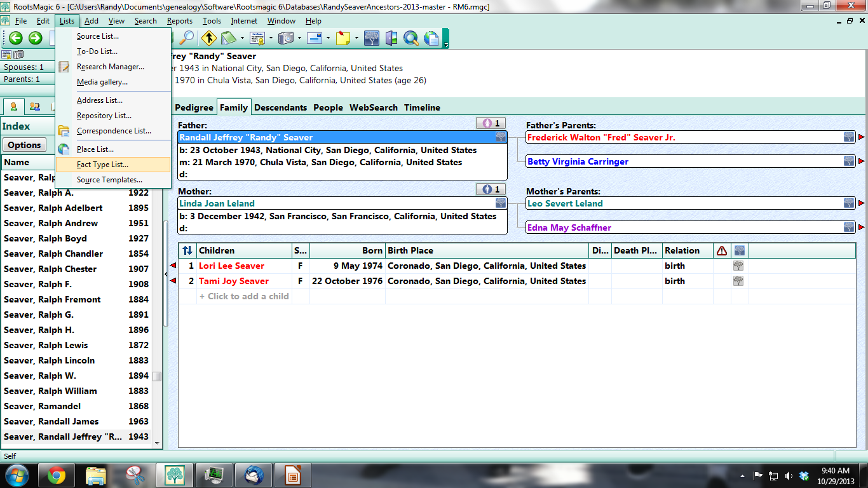Toggle the spouse count button above Father box
The width and height of the screenshot is (868, 488).
click(491, 123)
